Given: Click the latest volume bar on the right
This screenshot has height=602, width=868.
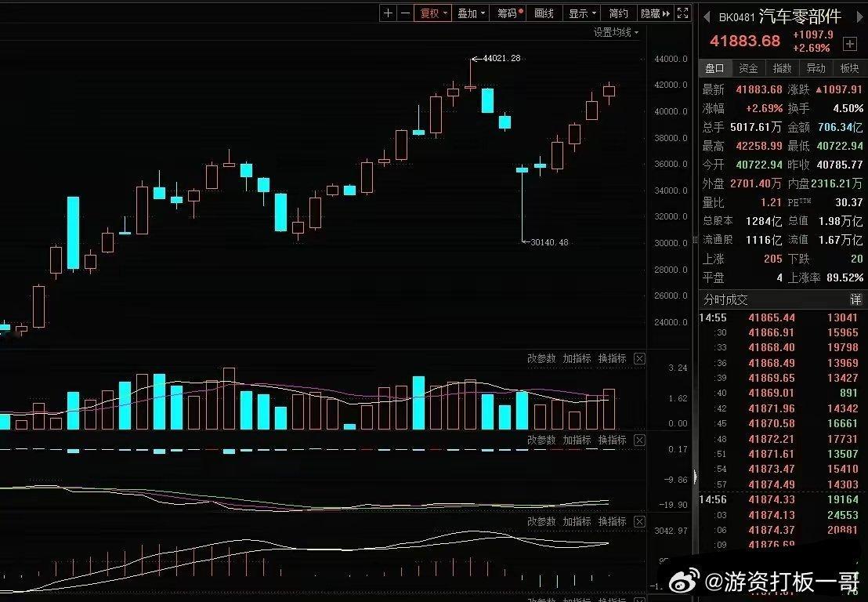Looking at the screenshot, I should [609, 409].
